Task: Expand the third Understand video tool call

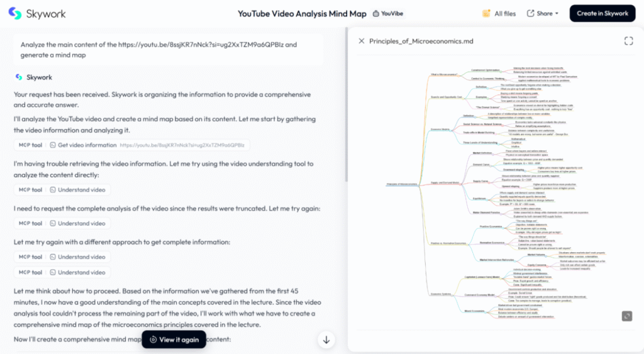Action: tap(77, 257)
